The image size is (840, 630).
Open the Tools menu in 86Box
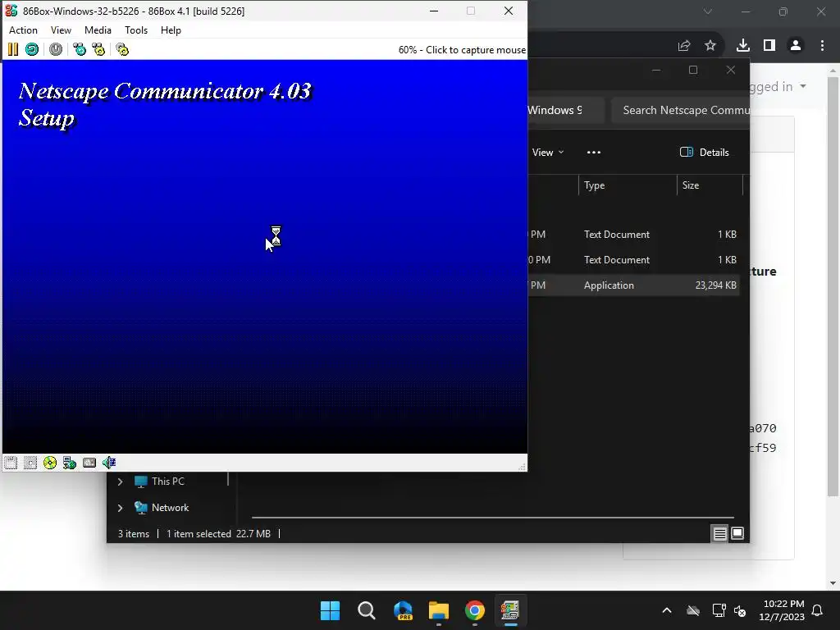coord(136,30)
